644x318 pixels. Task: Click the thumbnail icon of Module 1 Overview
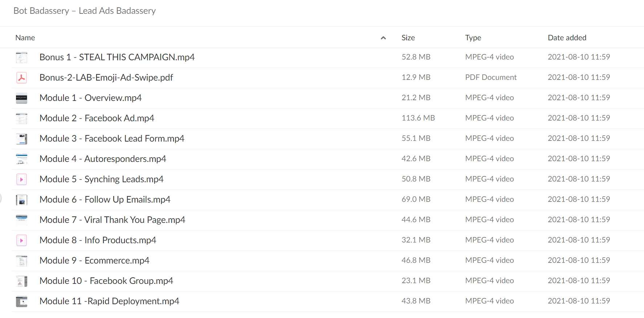(21, 98)
